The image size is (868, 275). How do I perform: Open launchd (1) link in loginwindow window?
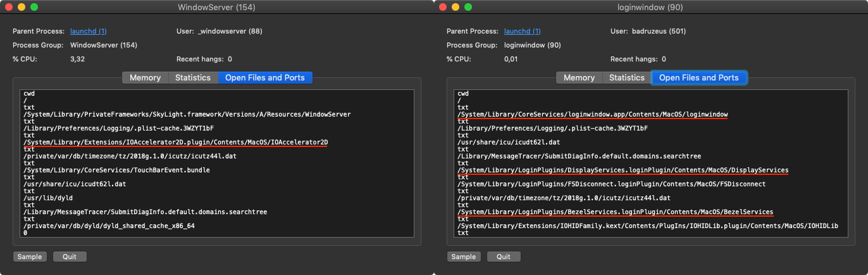523,31
